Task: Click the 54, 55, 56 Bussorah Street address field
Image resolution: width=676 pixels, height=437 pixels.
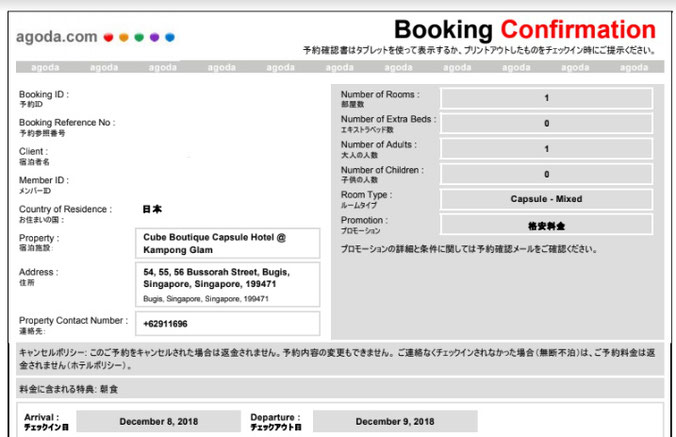Action: pos(228,284)
